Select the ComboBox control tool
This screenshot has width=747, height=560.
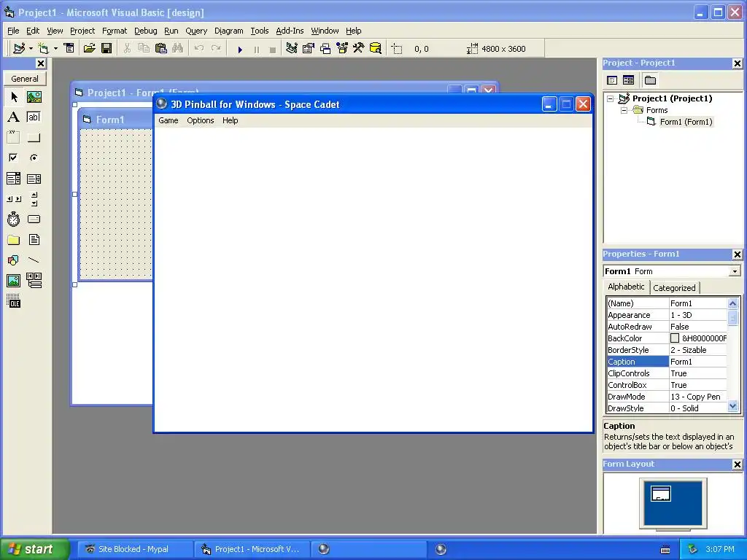14,179
